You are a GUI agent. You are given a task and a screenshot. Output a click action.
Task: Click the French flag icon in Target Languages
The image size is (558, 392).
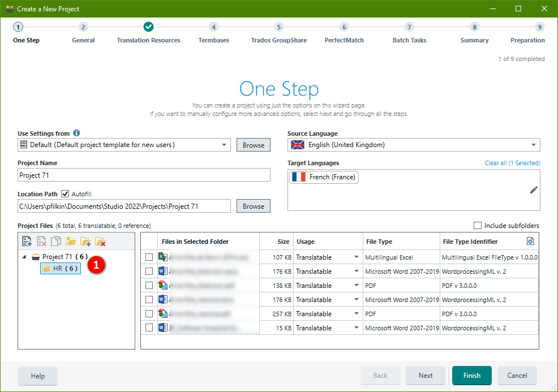click(x=299, y=177)
